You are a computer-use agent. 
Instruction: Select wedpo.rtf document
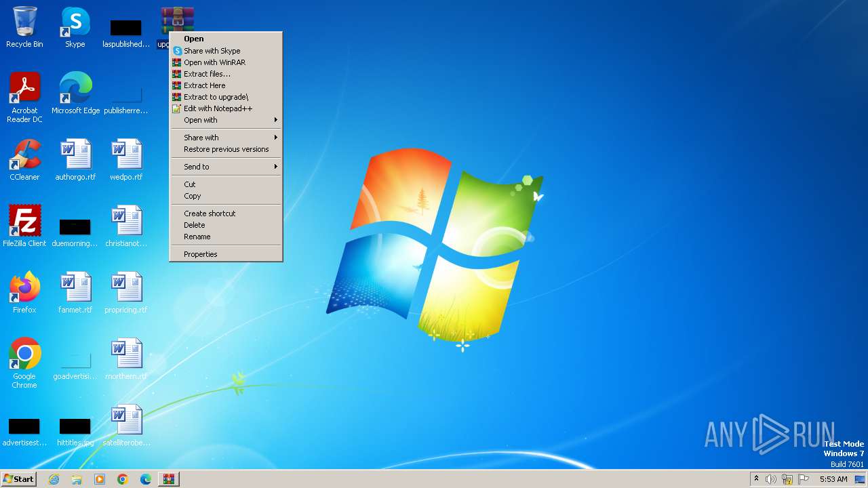tap(126, 160)
